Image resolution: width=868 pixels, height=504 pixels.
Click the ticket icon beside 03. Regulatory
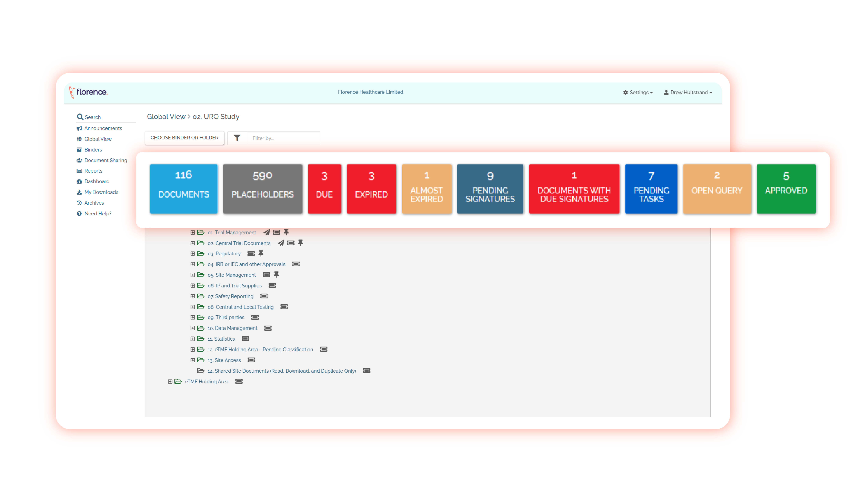[251, 254]
